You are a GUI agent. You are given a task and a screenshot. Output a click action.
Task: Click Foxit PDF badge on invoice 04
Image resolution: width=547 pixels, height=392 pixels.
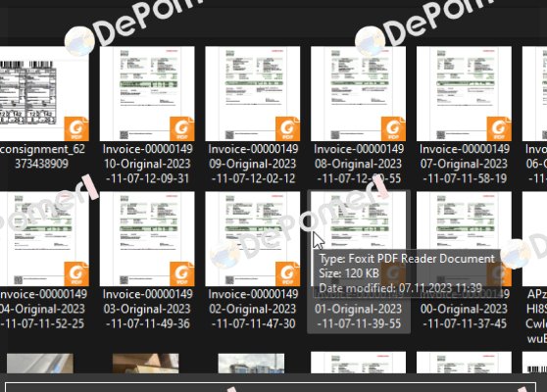tap(76, 273)
